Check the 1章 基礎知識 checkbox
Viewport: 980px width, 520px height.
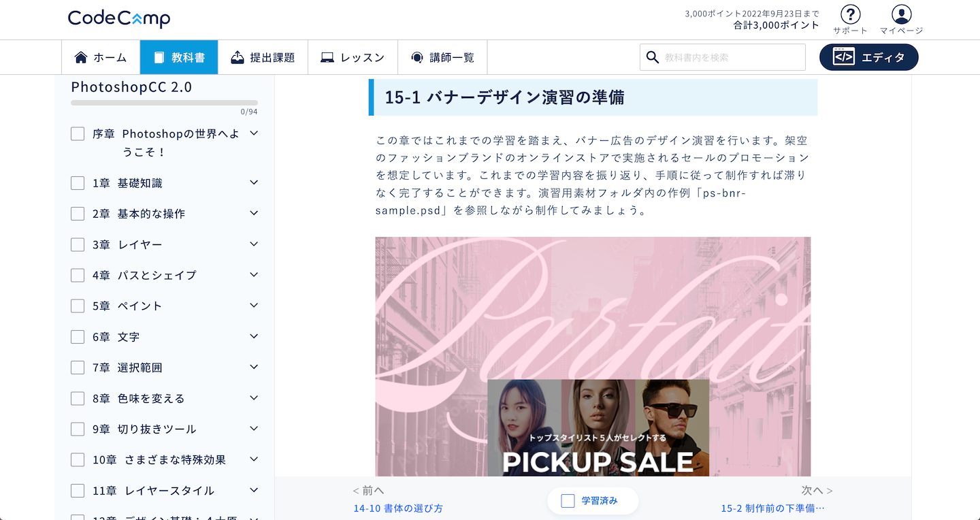coord(78,182)
